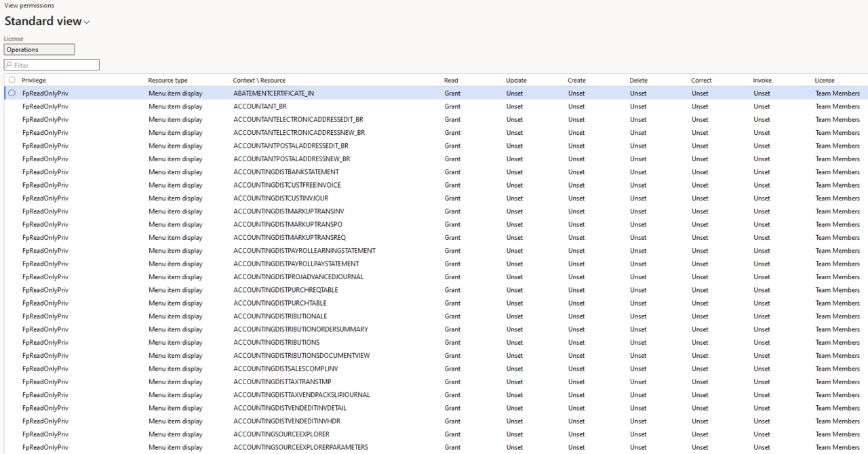Click Team Members in the first row License column
Viewport: 868px width, 454px height.
point(837,93)
